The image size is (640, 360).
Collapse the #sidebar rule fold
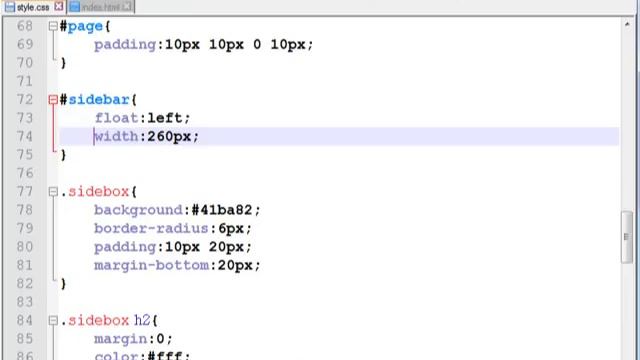pyautogui.click(x=53, y=100)
